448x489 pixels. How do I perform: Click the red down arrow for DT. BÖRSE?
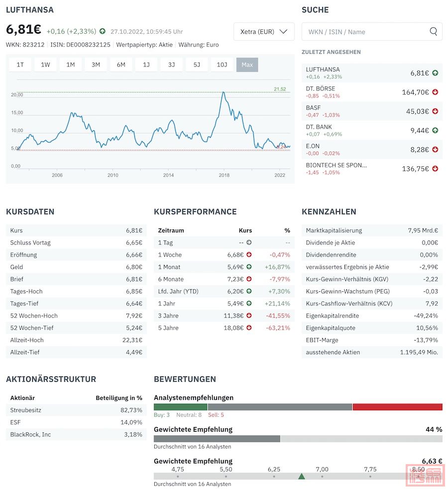click(435, 92)
